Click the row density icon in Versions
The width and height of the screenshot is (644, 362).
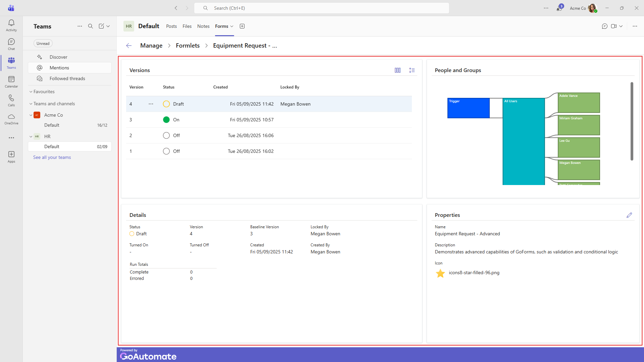tap(412, 70)
